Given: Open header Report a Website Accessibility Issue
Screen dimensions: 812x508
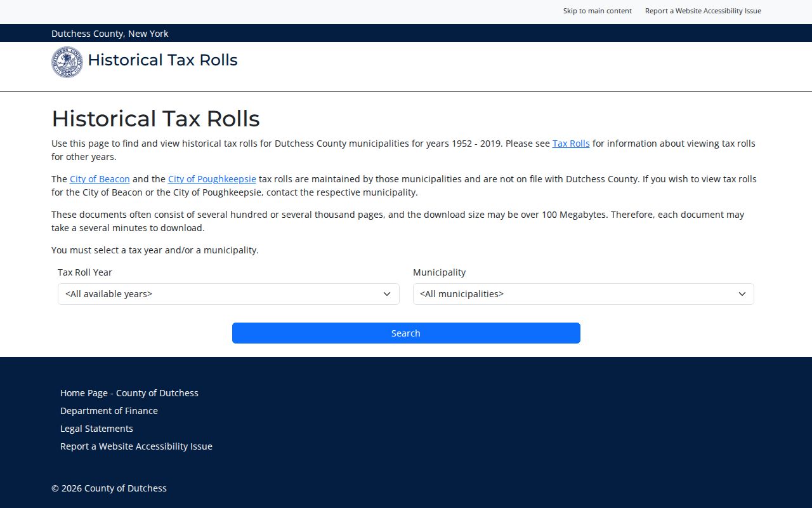Looking at the screenshot, I should click(703, 11).
